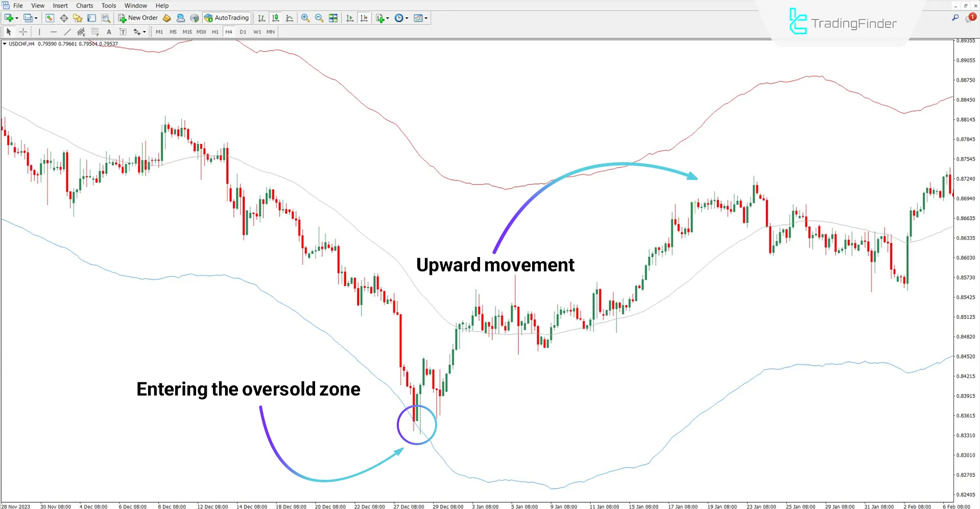Zoom in on the chart
Viewport: 980px width, 509px height.
(x=305, y=18)
